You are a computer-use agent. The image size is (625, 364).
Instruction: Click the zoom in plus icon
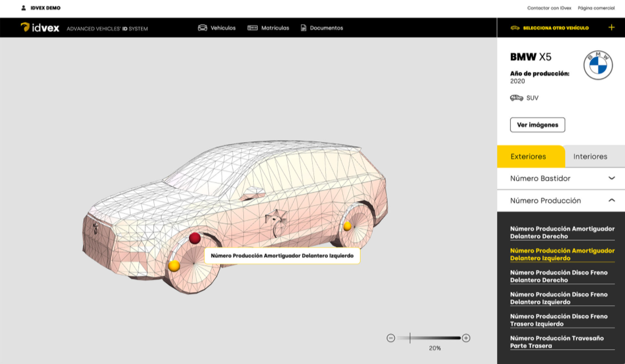466,338
